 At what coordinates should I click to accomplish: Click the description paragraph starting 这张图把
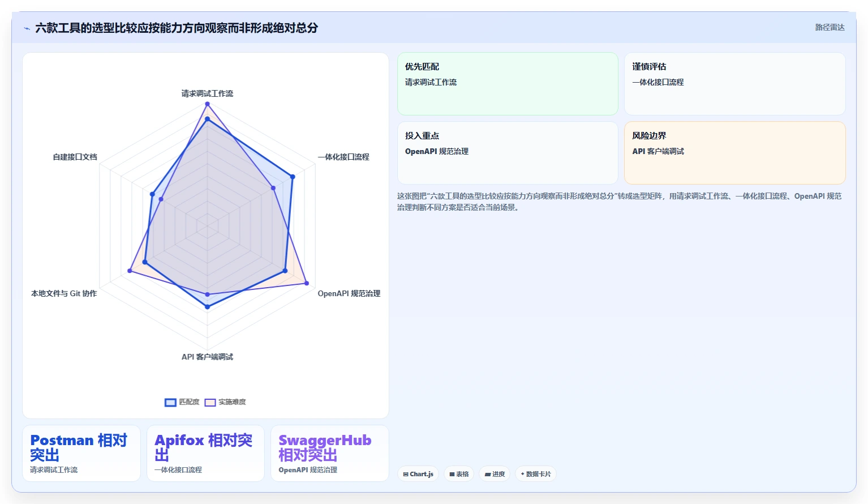619,202
